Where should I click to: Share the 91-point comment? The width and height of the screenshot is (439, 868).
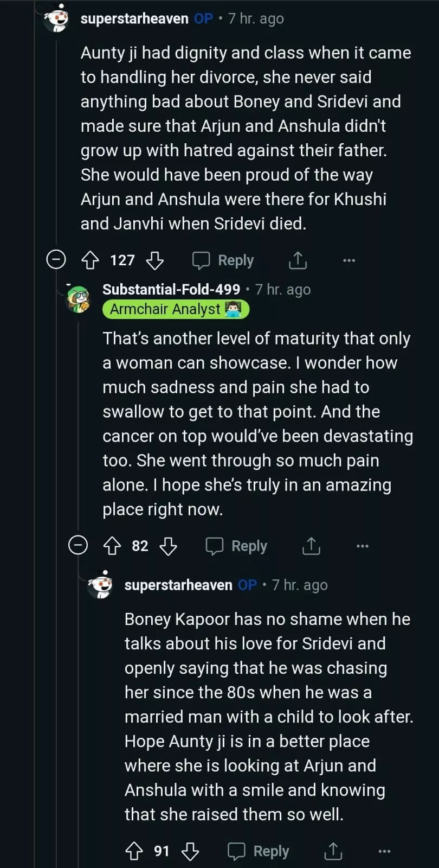click(333, 851)
